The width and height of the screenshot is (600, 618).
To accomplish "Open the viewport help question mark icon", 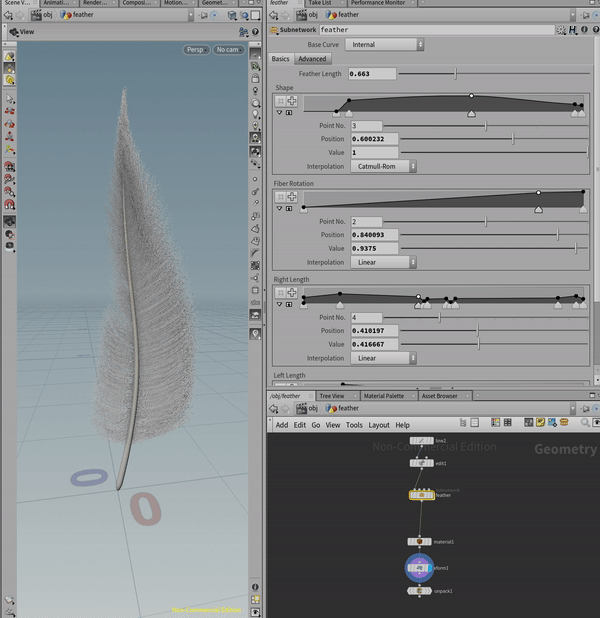I will (255, 32).
